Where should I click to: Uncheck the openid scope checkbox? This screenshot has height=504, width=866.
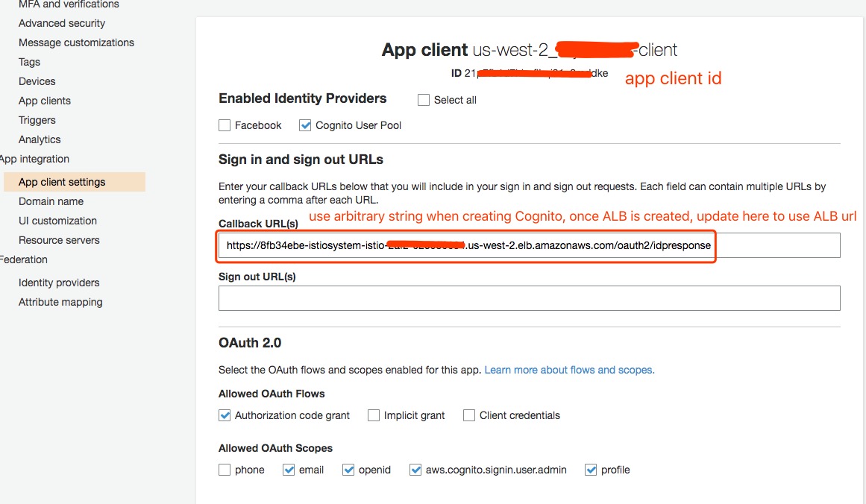[348, 470]
